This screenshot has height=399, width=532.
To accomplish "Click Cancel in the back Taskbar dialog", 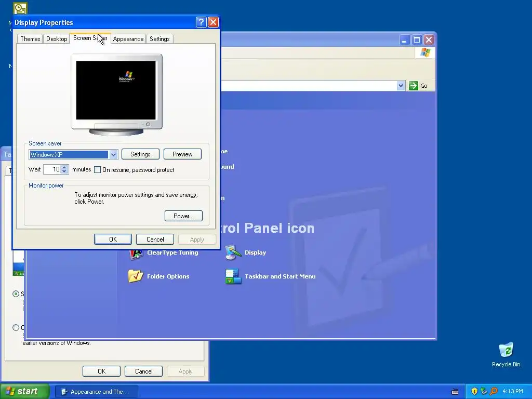I will coord(143,371).
